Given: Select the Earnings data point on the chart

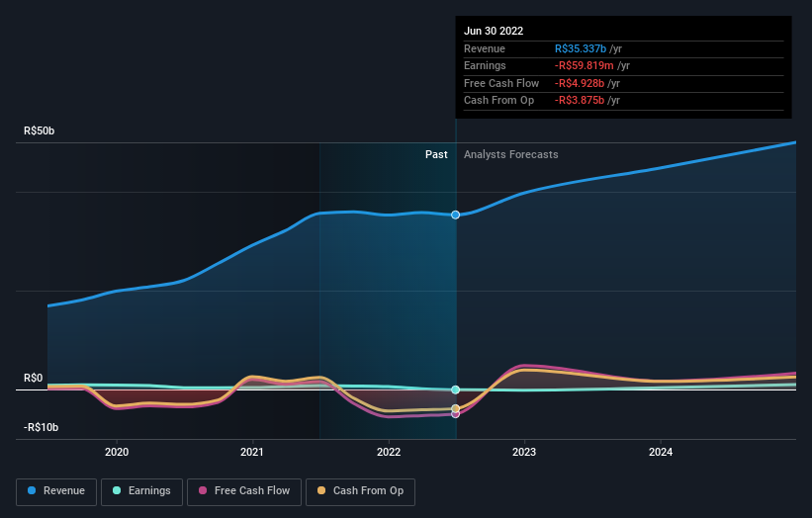Looking at the screenshot, I should [455, 389].
